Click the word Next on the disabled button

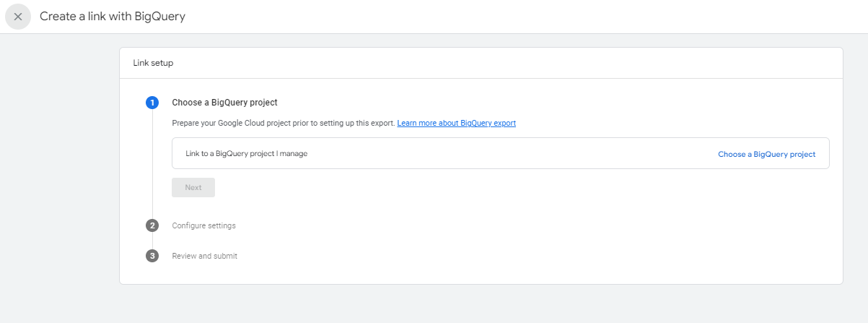click(193, 188)
